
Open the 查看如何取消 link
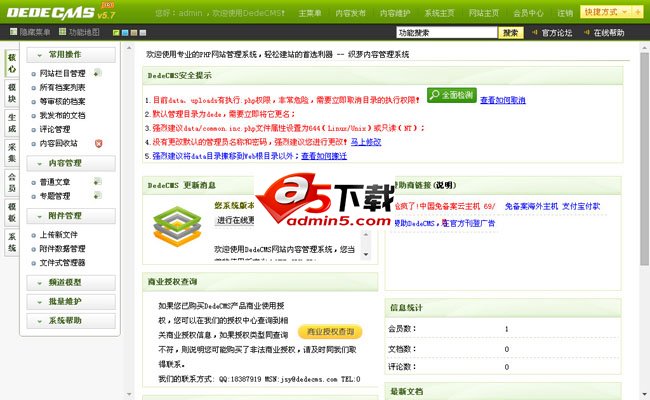click(x=503, y=100)
